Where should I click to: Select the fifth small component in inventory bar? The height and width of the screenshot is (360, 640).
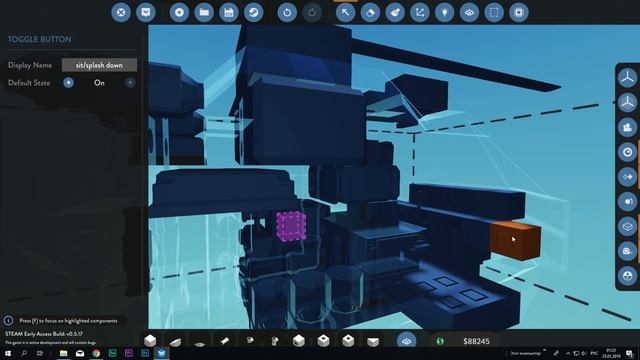[x=250, y=340]
